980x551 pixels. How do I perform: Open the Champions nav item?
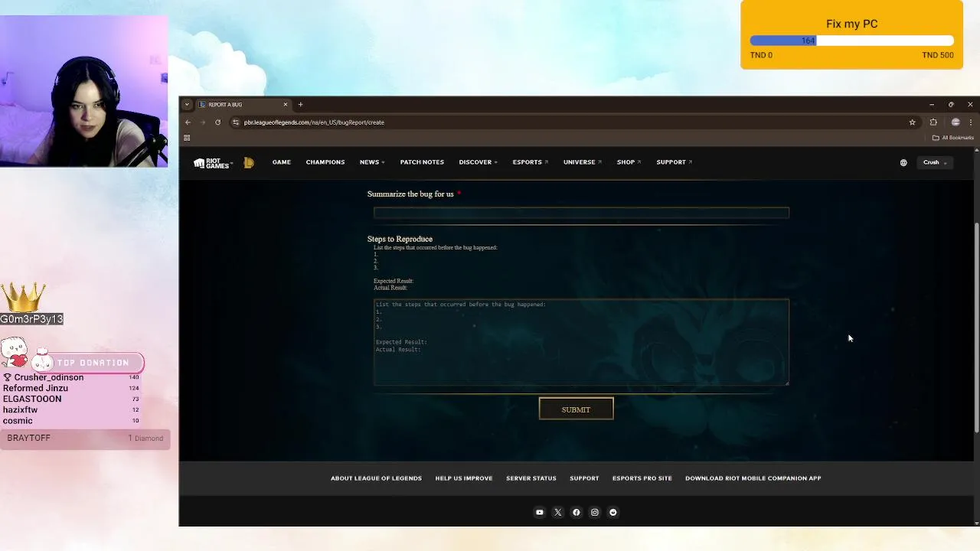pyautogui.click(x=325, y=162)
